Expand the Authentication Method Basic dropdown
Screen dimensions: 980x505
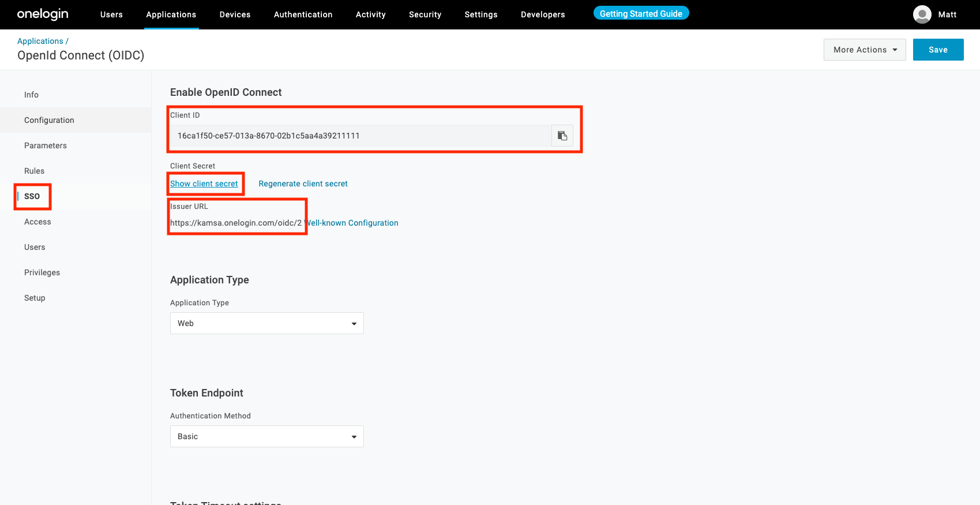coord(267,436)
